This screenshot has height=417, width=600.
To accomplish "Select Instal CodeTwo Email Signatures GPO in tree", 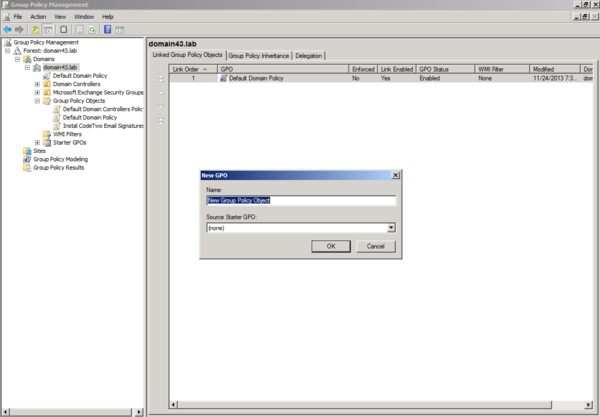I will (x=103, y=125).
